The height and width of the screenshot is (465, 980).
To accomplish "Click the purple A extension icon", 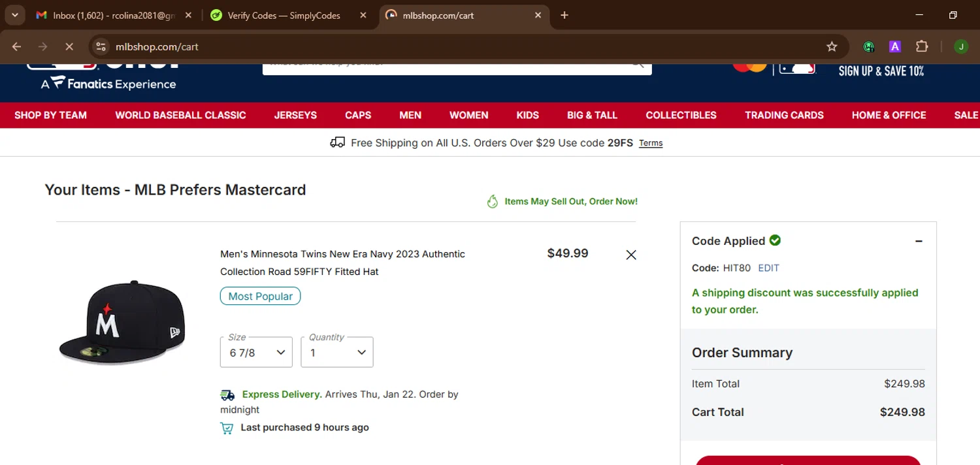I will coord(895,46).
